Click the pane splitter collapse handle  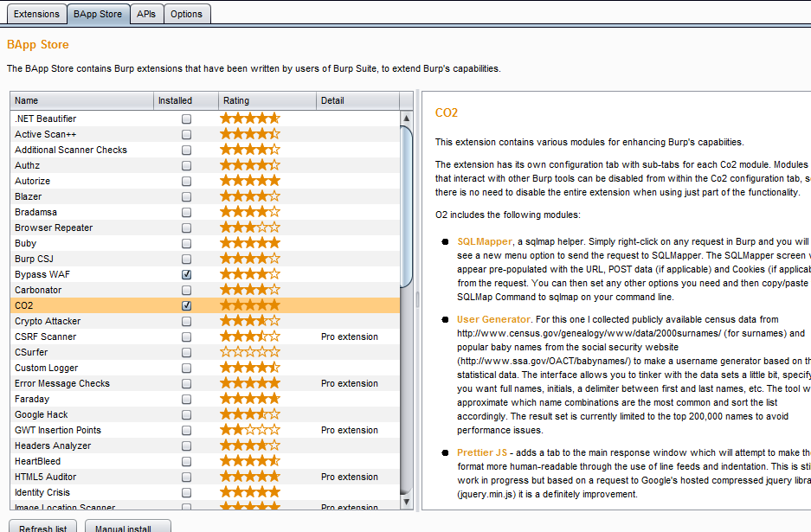pos(417,298)
